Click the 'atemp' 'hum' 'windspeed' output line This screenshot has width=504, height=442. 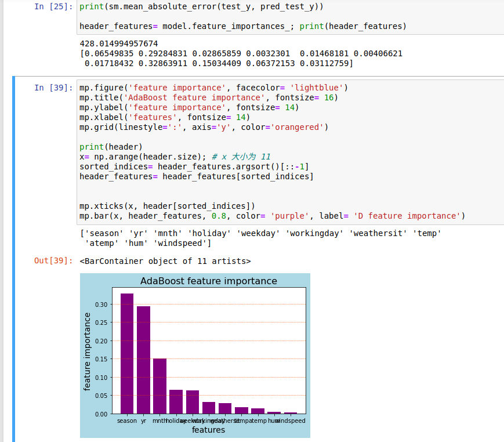[148, 243]
